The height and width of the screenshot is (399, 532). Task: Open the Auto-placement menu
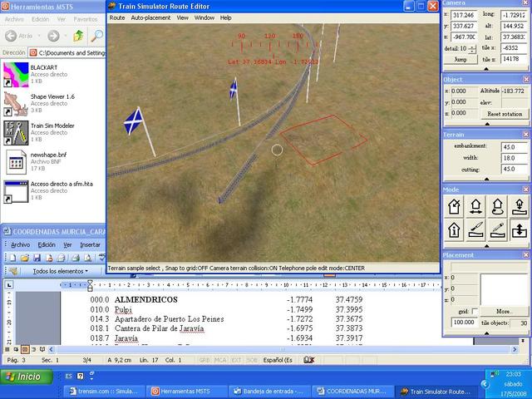coord(150,17)
